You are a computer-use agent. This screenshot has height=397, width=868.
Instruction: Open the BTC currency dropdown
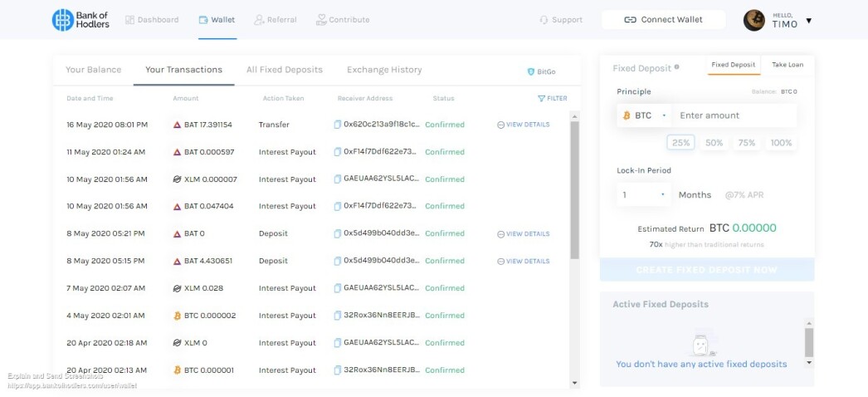pos(644,115)
